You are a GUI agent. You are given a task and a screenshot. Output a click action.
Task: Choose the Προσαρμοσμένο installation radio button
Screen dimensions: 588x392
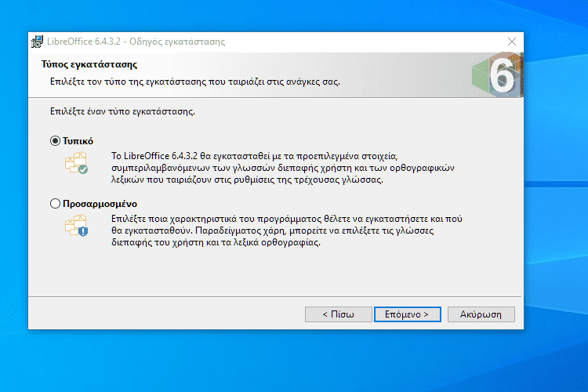(55, 204)
